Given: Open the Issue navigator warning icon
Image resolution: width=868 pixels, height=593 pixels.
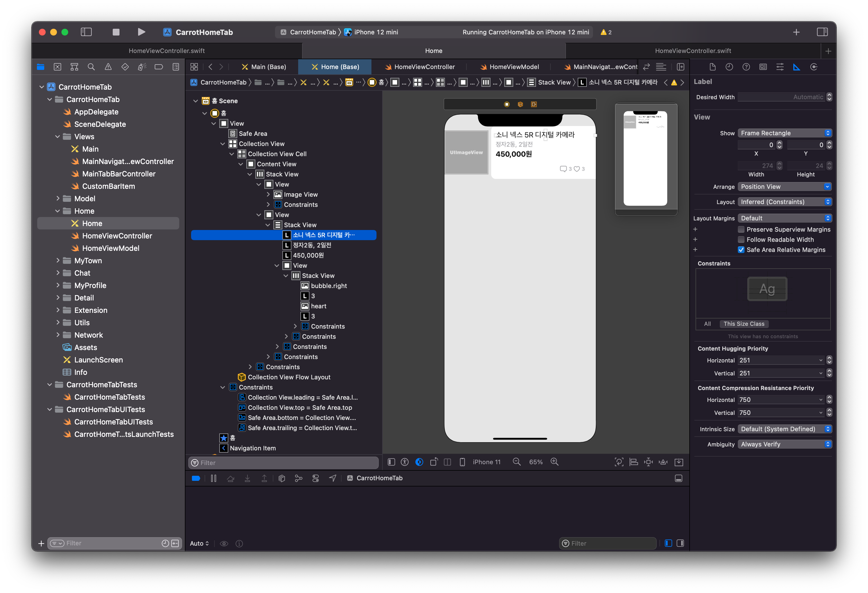Looking at the screenshot, I should (x=108, y=67).
